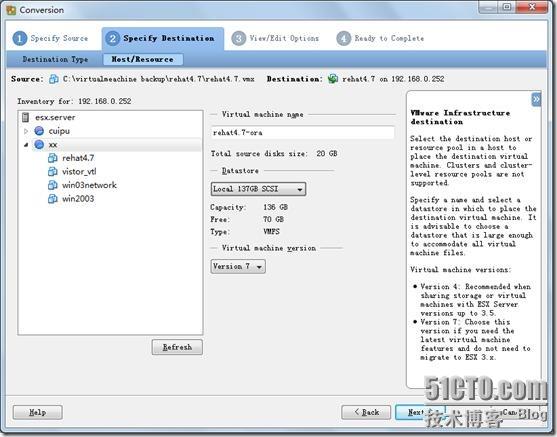Click the source vmx file icon
Image resolution: width=557 pixels, height=437 pixels.
click(54, 79)
